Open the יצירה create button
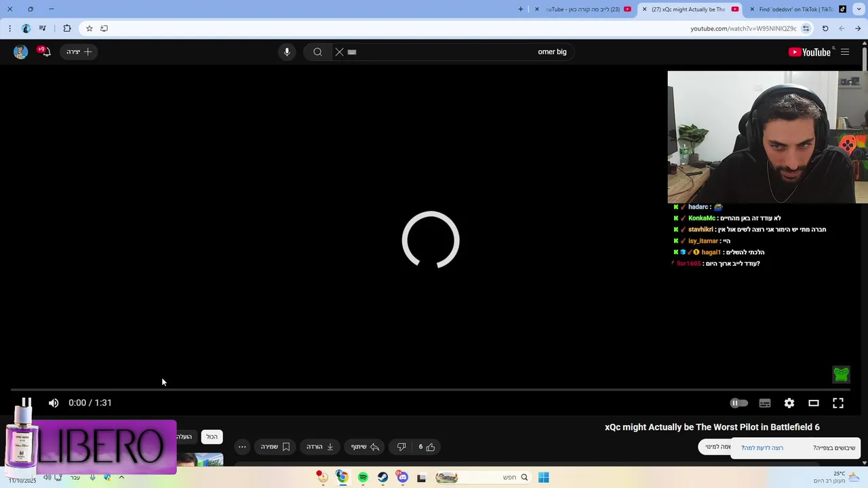 (79, 52)
